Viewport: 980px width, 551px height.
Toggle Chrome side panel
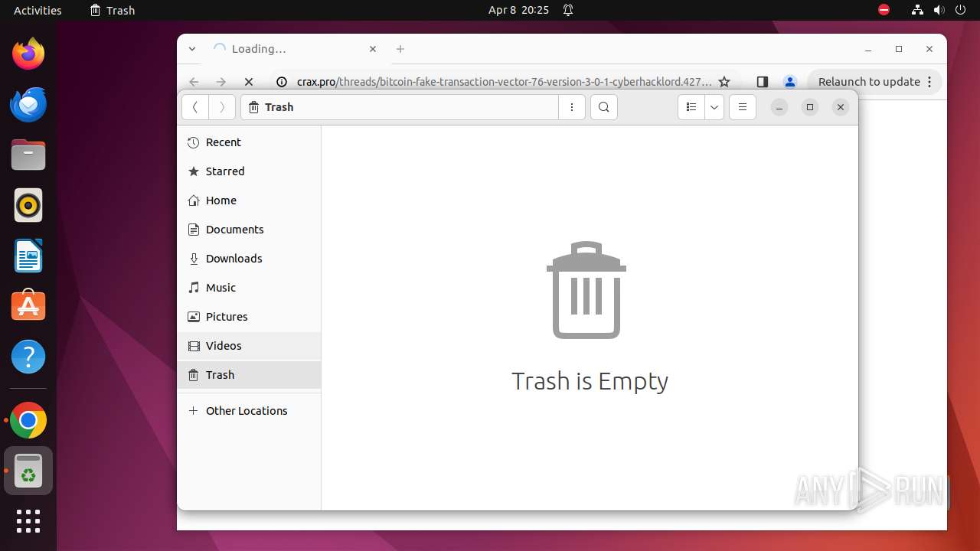763,82
